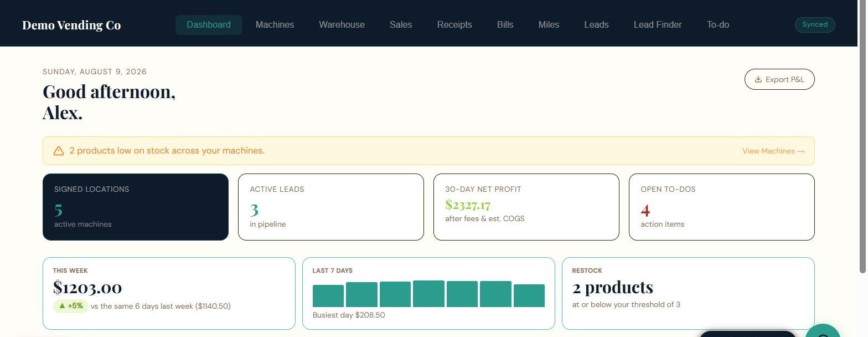Open the 30-Day Net Profit card

click(x=526, y=207)
